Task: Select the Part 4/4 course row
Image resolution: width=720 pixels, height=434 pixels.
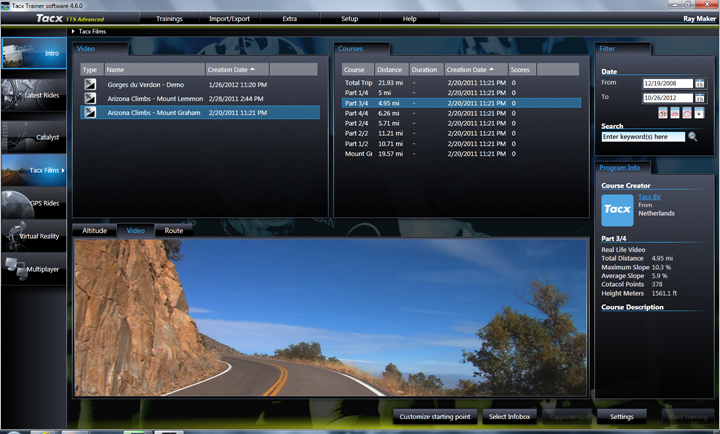Action: click(461, 113)
